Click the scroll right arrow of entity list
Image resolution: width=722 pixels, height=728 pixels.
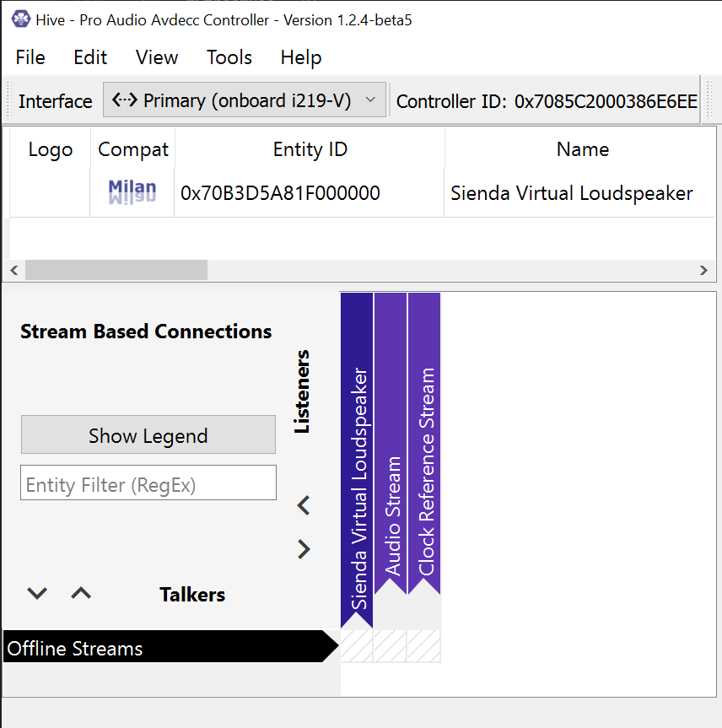pos(703,270)
